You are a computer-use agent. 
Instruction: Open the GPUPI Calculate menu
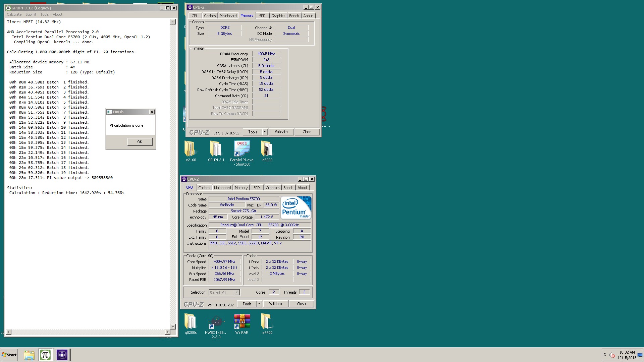tap(14, 14)
